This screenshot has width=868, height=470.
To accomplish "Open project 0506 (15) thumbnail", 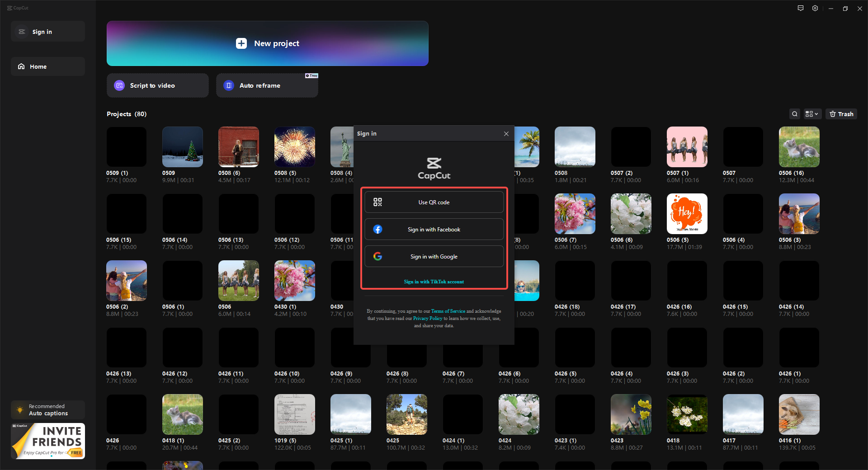I will pos(127,214).
